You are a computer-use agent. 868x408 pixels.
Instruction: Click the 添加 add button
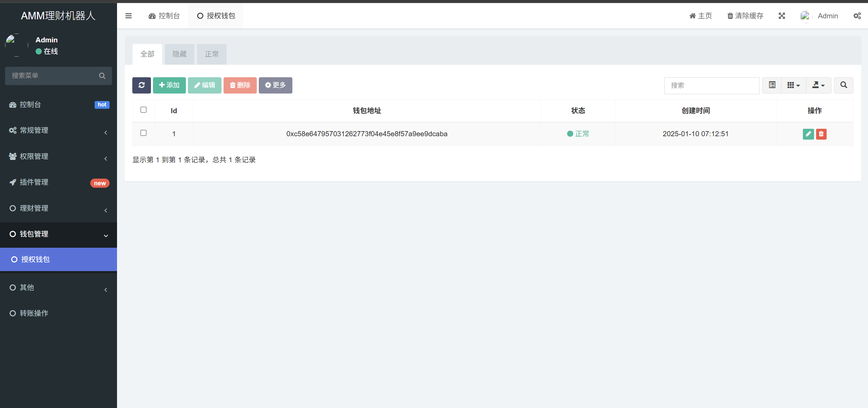(x=169, y=85)
